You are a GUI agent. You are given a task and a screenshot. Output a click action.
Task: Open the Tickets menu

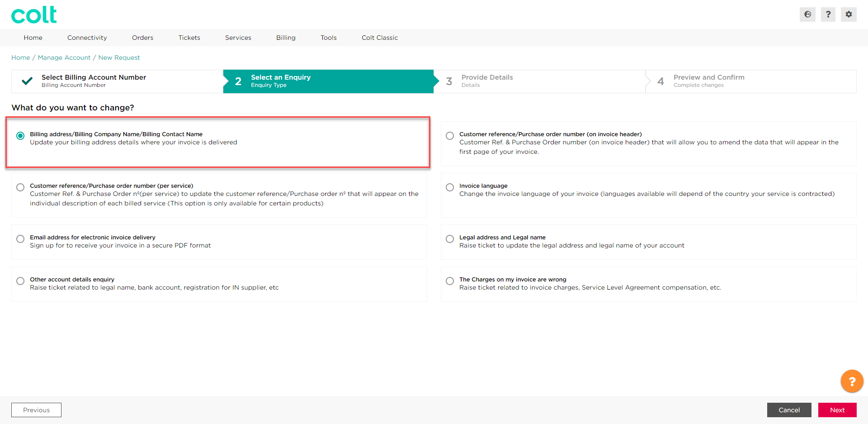point(189,38)
